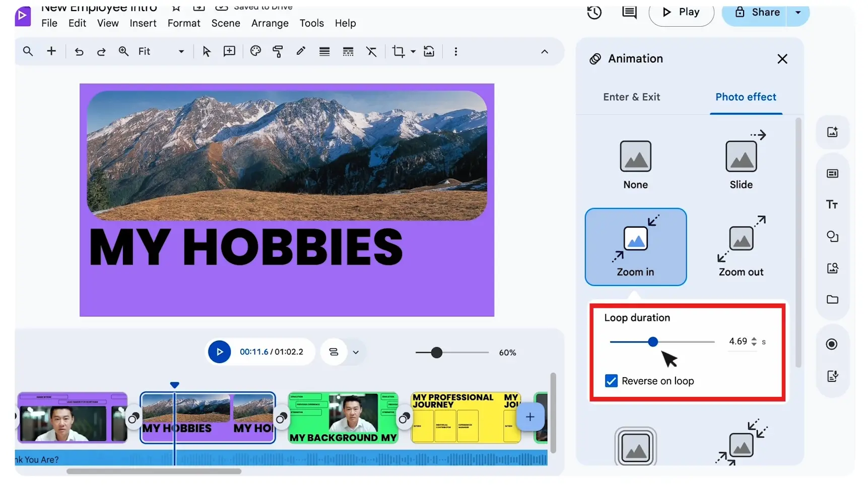Click the undo arrow in the toolbar
Screen dimensions: 868x485
79,51
